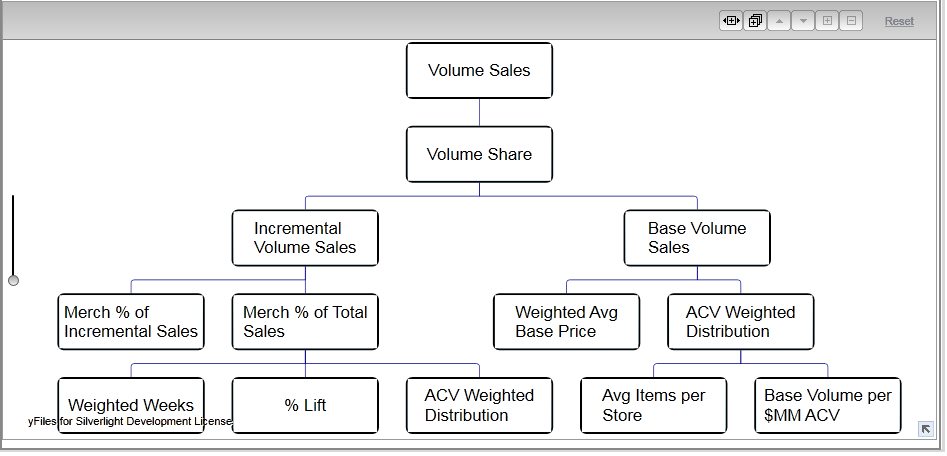This screenshot has height=456, width=947.
Task: Click the diagonal arrow icon in bottom corner
Action: click(x=926, y=429)
